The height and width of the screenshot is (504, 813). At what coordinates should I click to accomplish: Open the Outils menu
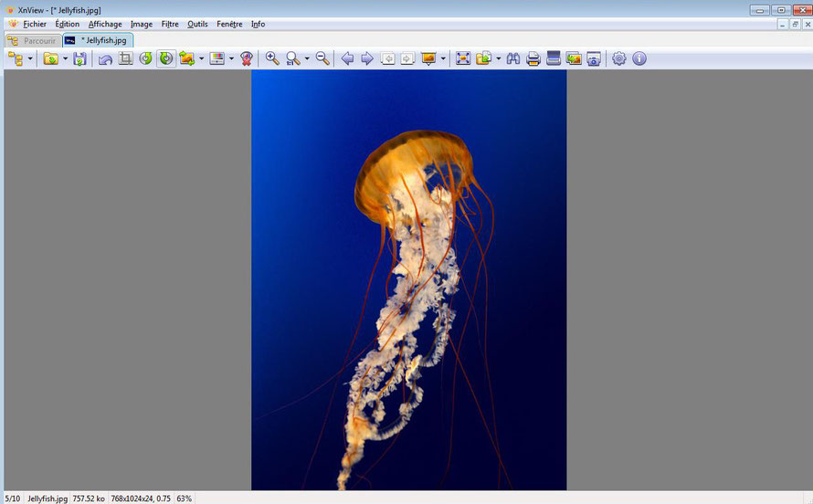(x=197, y=24)
